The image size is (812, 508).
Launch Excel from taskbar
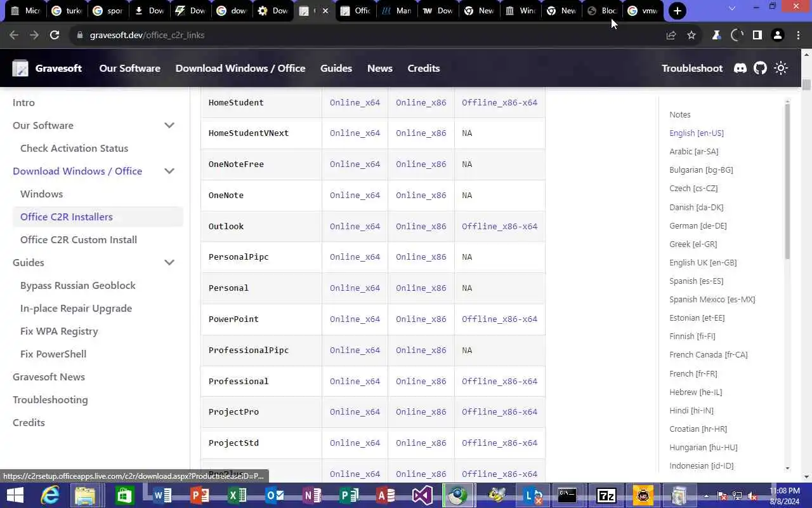pos(237,495)
